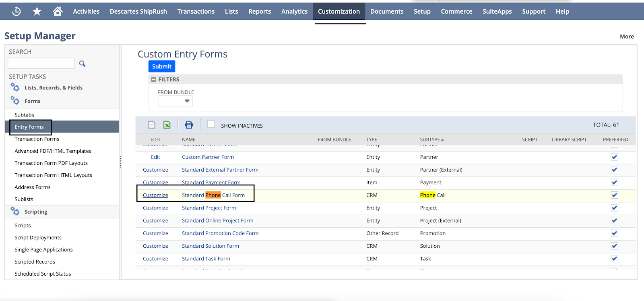Open the Analytics menu
Image resolution: width=644 pixels, height=301 pixels.
(294, 11)
